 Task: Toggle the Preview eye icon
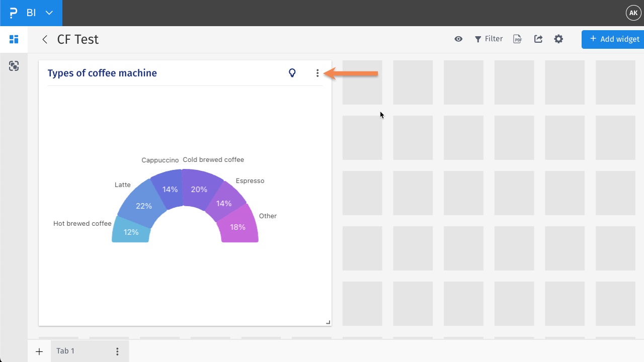(x=458, y=39)
